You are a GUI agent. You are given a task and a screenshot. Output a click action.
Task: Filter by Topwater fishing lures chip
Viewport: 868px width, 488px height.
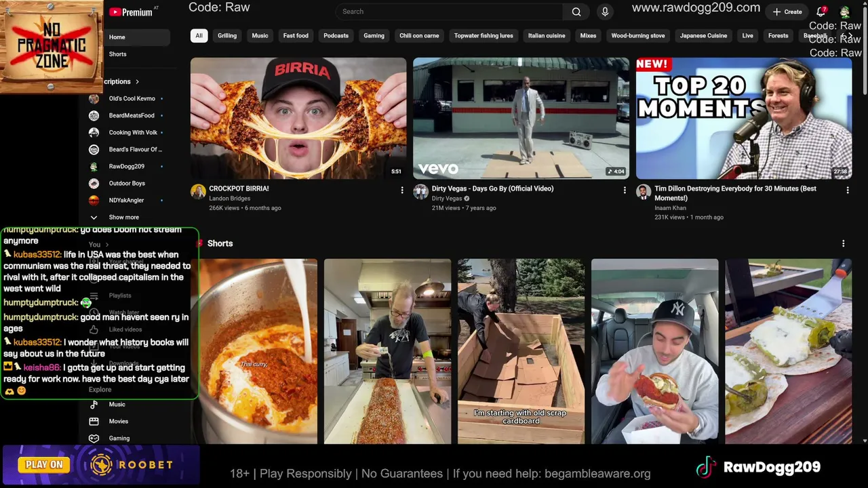click(x=484, y=35)
